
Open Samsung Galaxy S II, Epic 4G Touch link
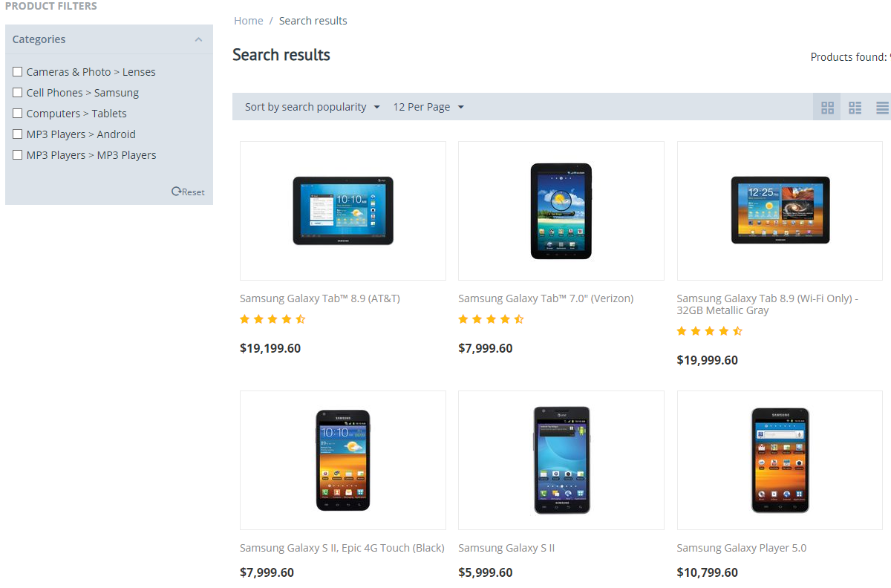coord(342,548)
